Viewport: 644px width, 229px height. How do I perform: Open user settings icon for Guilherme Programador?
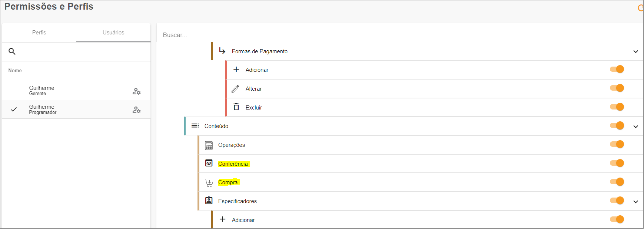[x=136, y=110]
